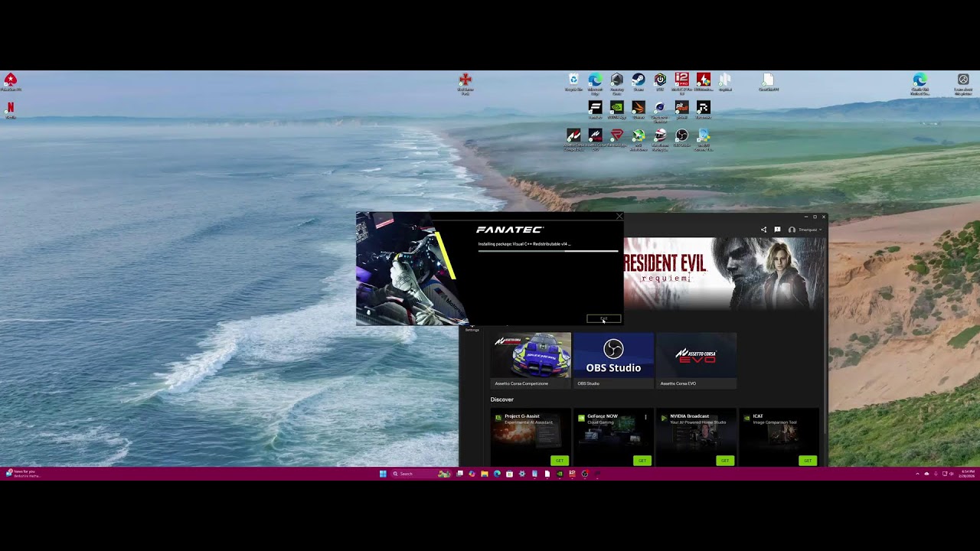
Task: Open Settings in the NVIDIA app sidebar
Action: [x=472, y=329]
